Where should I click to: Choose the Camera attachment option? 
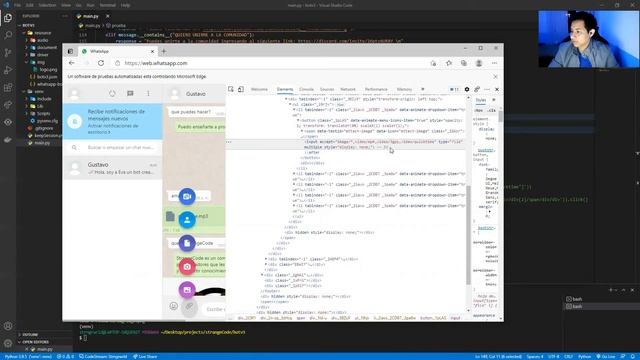coord(187,267)
